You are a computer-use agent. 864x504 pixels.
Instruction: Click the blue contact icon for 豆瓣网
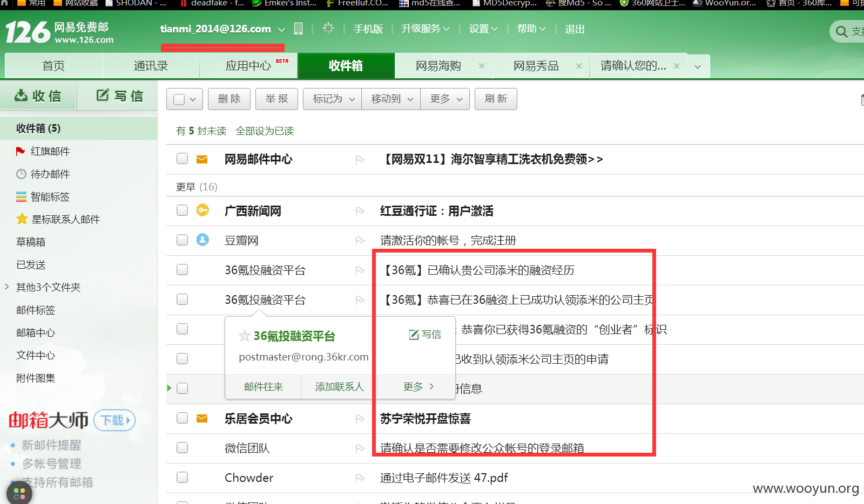pos(202,240)
